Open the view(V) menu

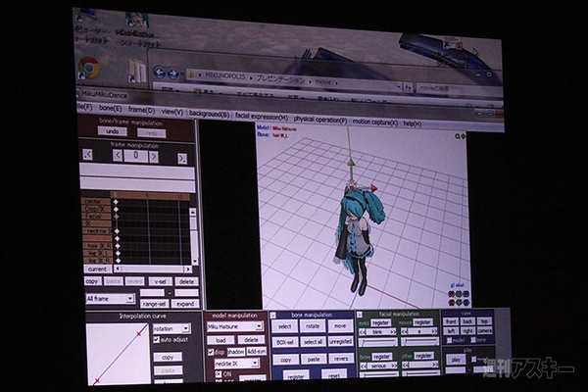coord(172,112)
